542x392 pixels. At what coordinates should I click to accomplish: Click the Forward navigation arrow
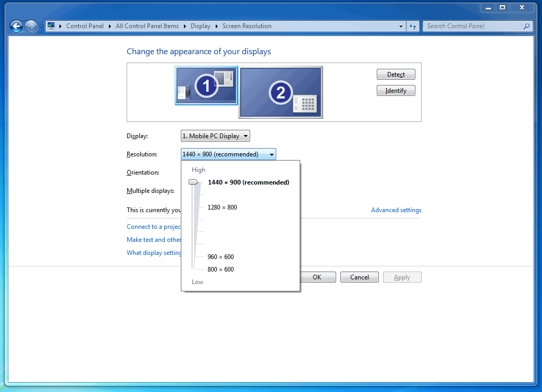31,26
